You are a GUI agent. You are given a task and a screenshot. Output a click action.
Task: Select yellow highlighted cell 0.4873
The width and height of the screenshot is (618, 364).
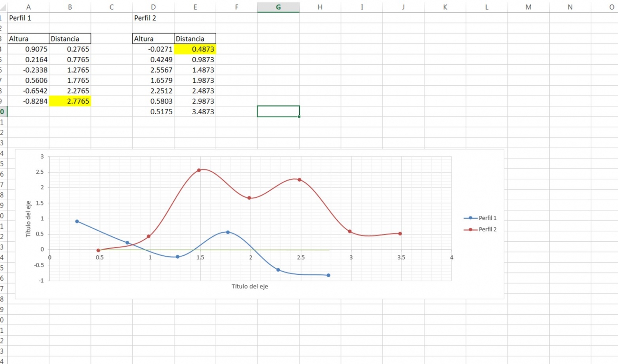195,49
